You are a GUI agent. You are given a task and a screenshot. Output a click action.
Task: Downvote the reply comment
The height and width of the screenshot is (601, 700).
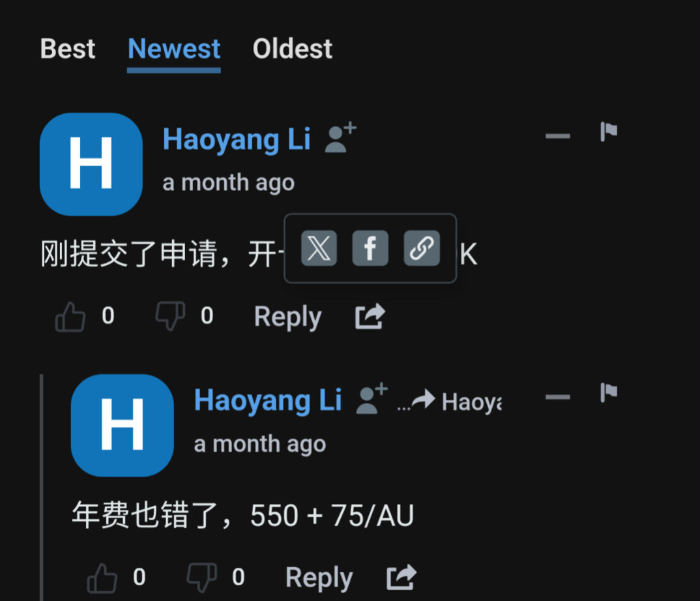tap(202, 578)
